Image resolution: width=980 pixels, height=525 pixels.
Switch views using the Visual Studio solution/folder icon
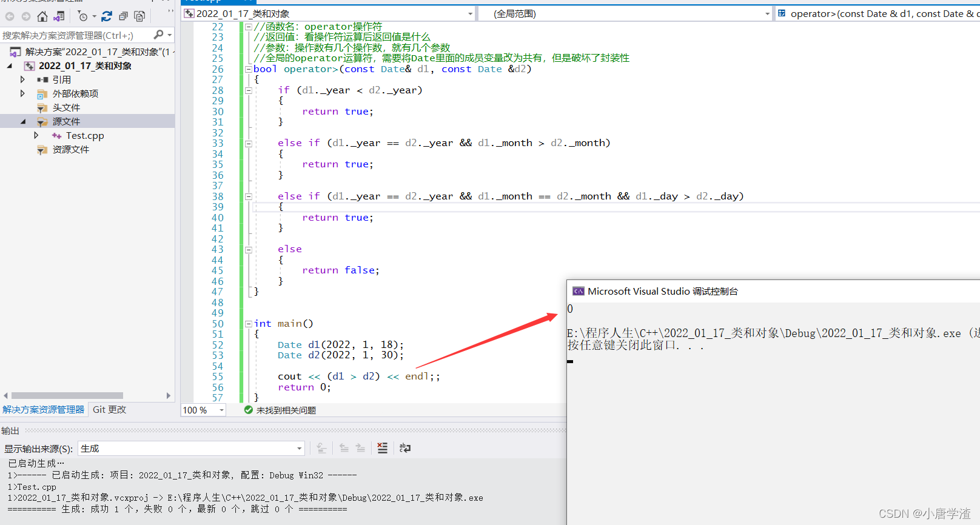59,16
